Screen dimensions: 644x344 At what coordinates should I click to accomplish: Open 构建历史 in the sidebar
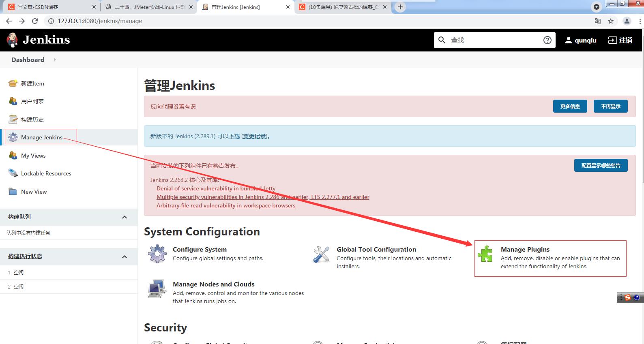(x=32, y=120)
